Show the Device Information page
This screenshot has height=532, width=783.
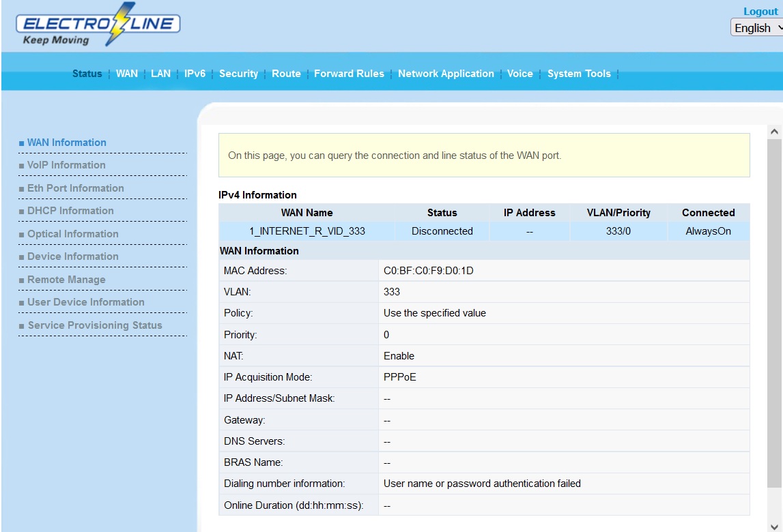[72, 256]
